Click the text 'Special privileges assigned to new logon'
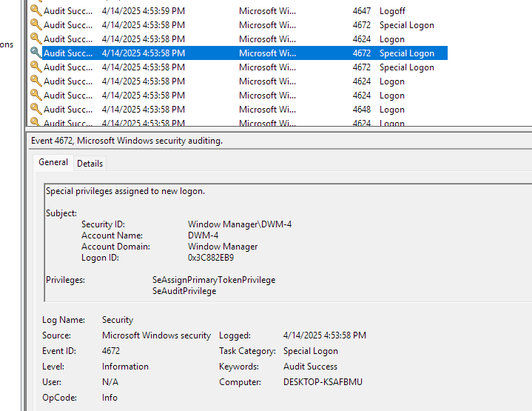The width and height of the screenshot is (532, 411). point(125,191)
